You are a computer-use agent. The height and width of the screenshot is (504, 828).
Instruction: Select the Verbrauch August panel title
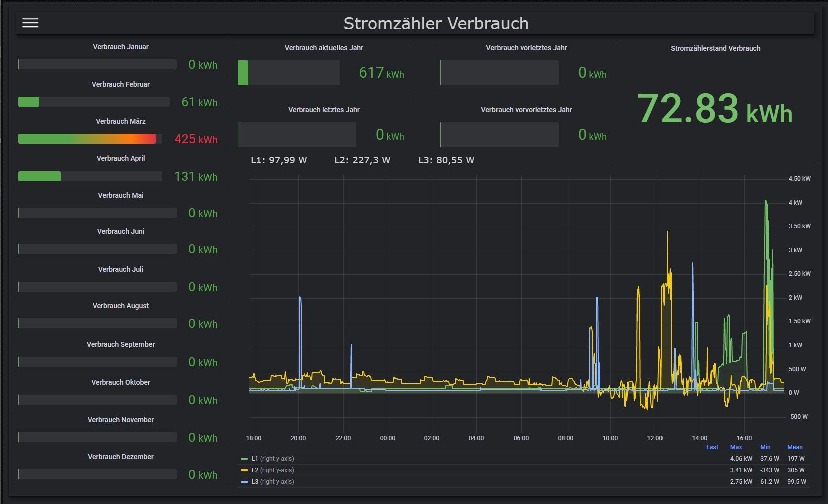[x=121, y=306]
